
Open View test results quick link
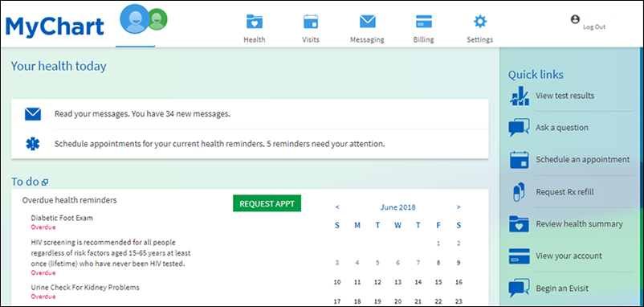point(565,96)
